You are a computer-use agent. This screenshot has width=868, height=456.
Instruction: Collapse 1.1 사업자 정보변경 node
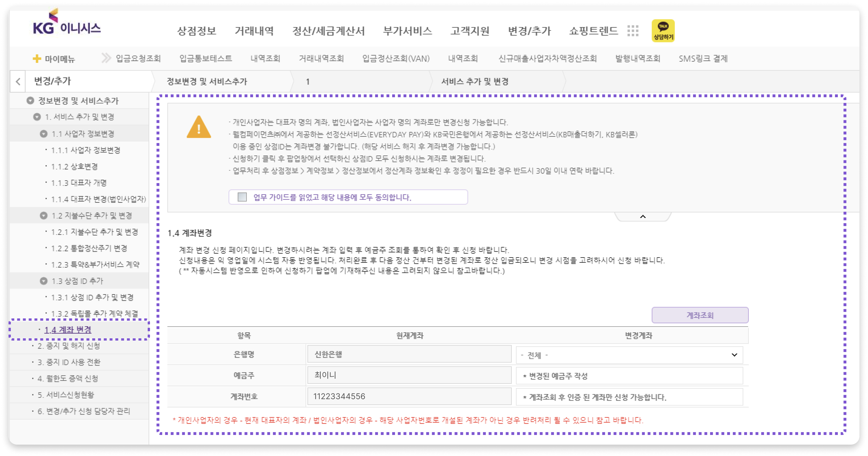[44, 134]
